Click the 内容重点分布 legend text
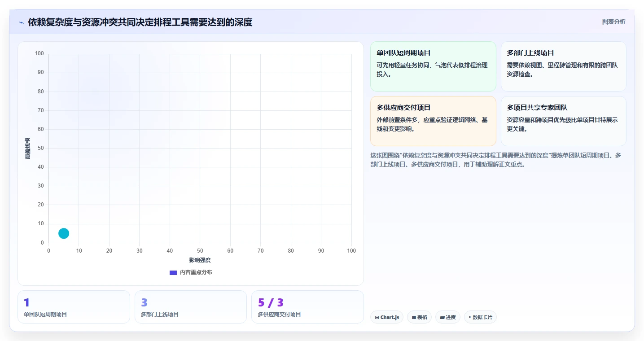644x341 pixels. (196, 272)
